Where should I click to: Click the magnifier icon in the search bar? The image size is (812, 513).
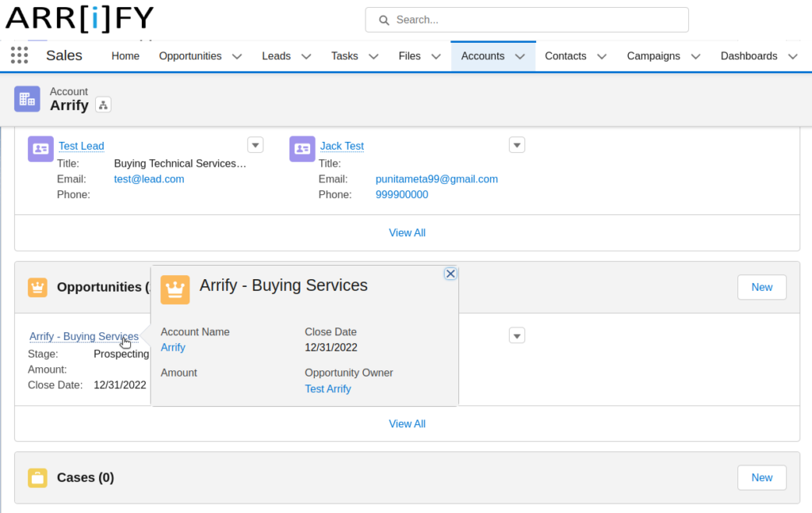[381, 20]
